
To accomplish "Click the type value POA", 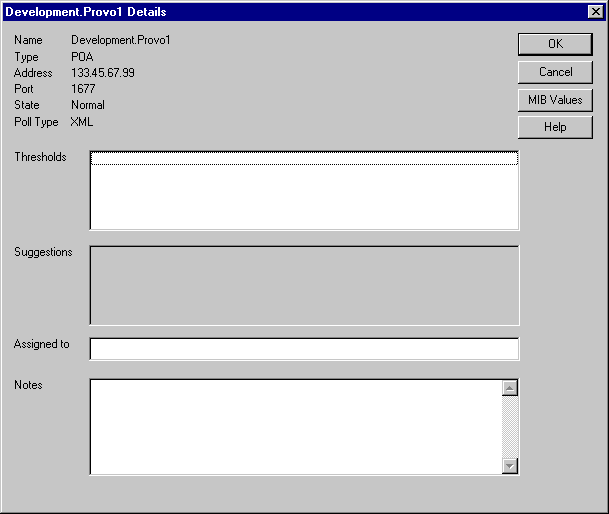I will 82,57.
